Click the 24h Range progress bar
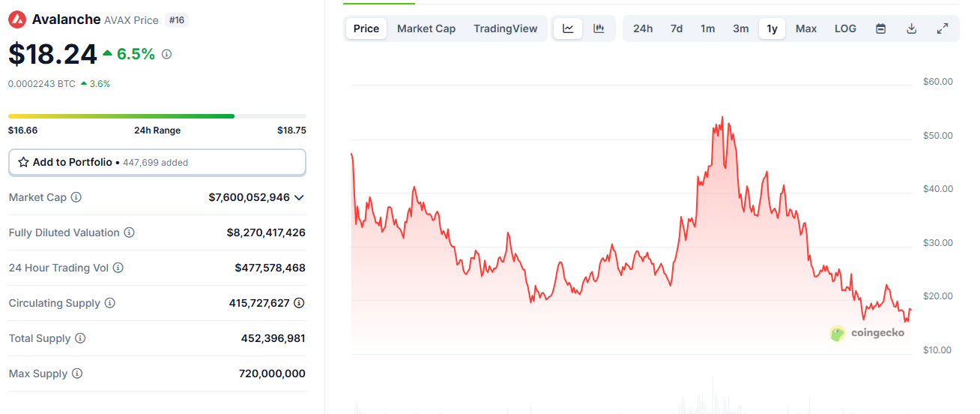Image resolution: width=980 pixels, height=414 pixels. (157, 116)
